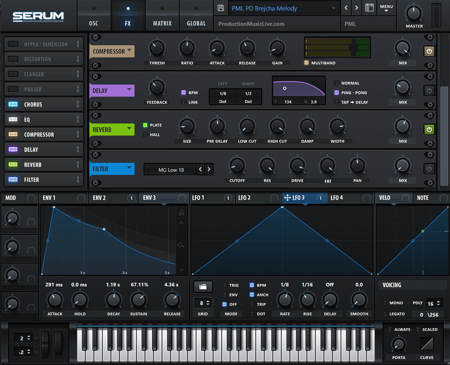Image resolution: width=450 pixels, height=365 pixels.
Task: Toggle the Reverb effect in the FX list
Action: [13, 164]
